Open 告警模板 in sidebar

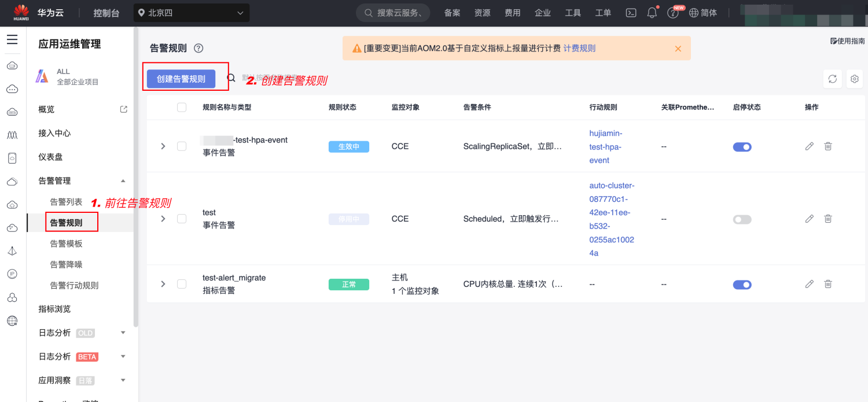(x=66, y=244)
